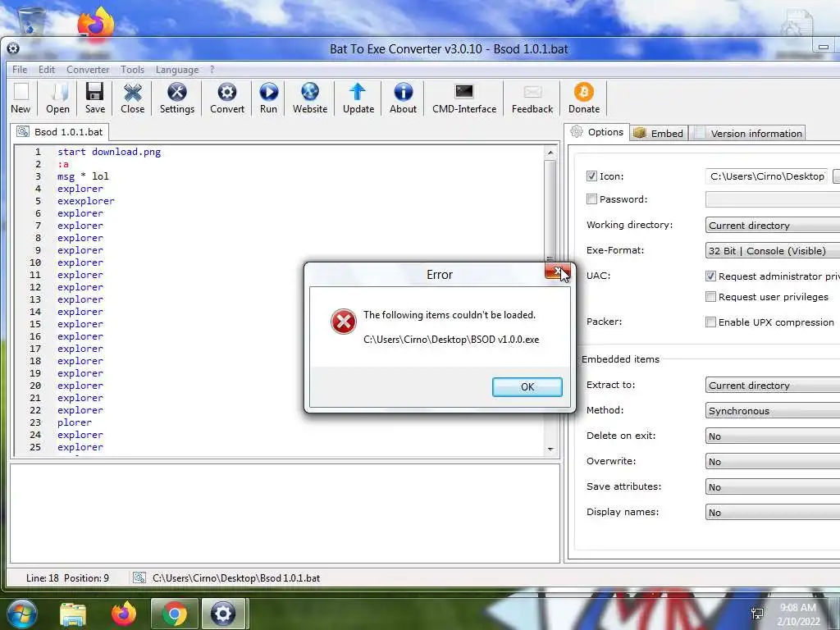Viewport: 840px width, 630px height.
Task: Change the Method Synchronous dropdown
Action: coord(773,411)
